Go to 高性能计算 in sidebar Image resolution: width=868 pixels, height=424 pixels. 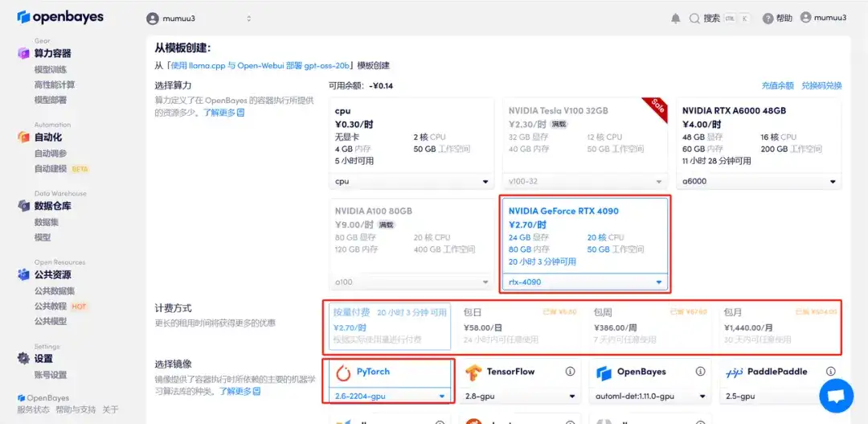55,84
